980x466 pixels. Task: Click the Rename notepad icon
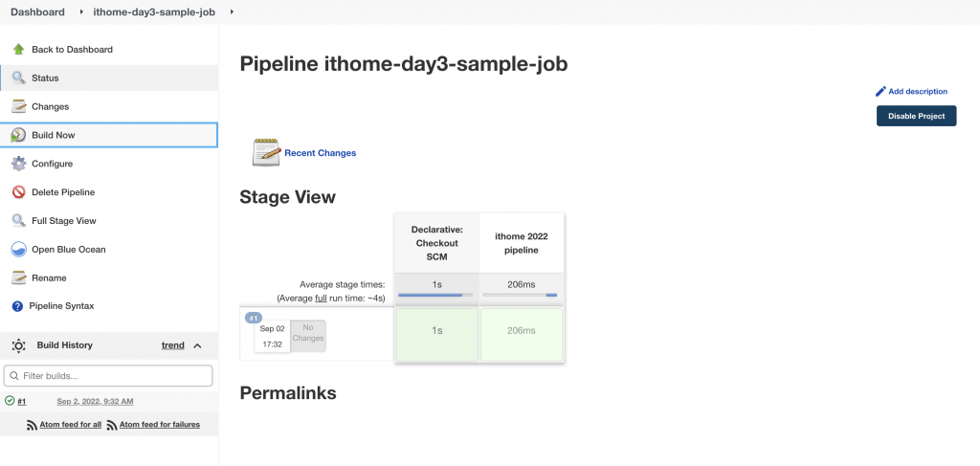(x=18, y=277)
